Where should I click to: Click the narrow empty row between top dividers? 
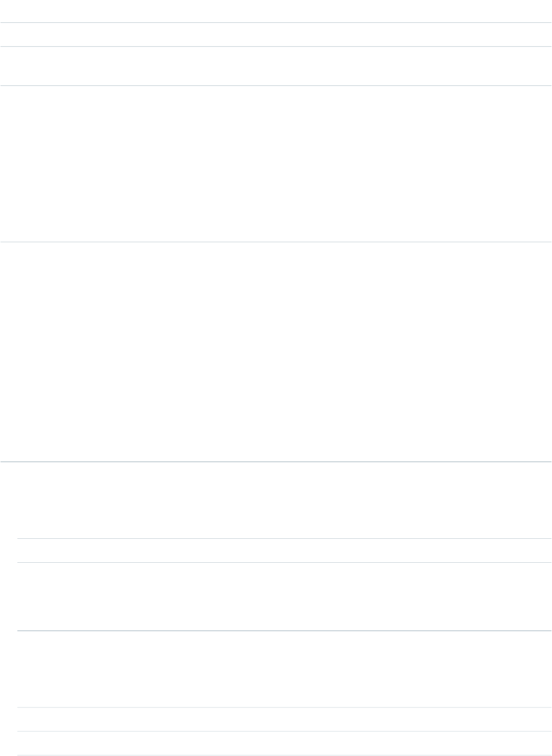coord(276,34)
